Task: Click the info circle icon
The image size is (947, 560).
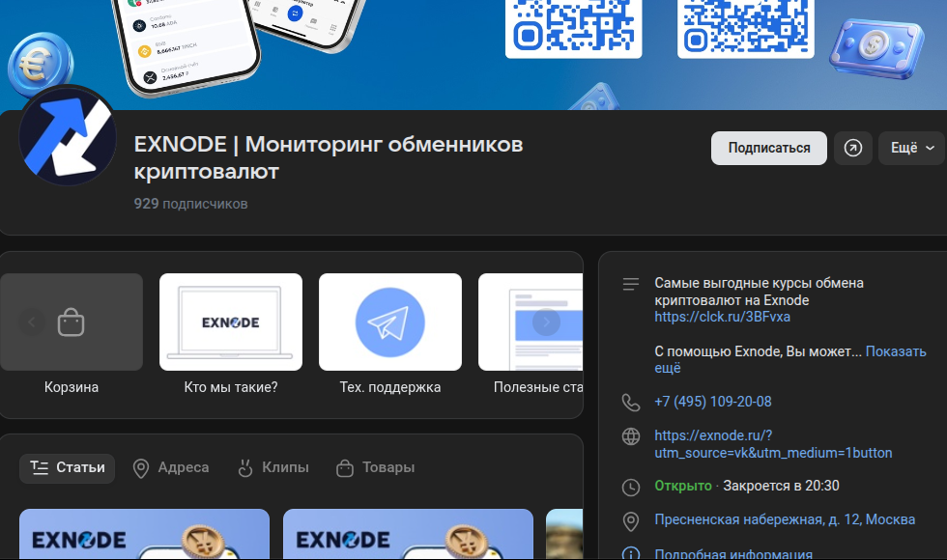Action: coord(631,554)
